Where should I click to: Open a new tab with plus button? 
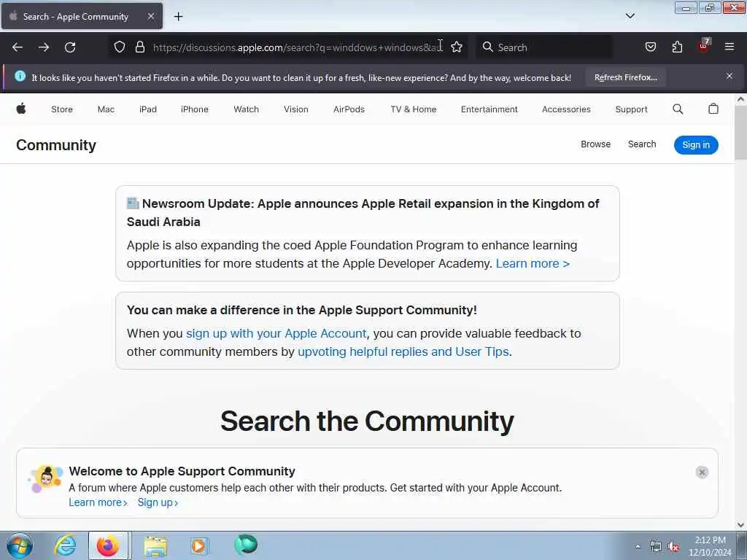pos(178,17)
